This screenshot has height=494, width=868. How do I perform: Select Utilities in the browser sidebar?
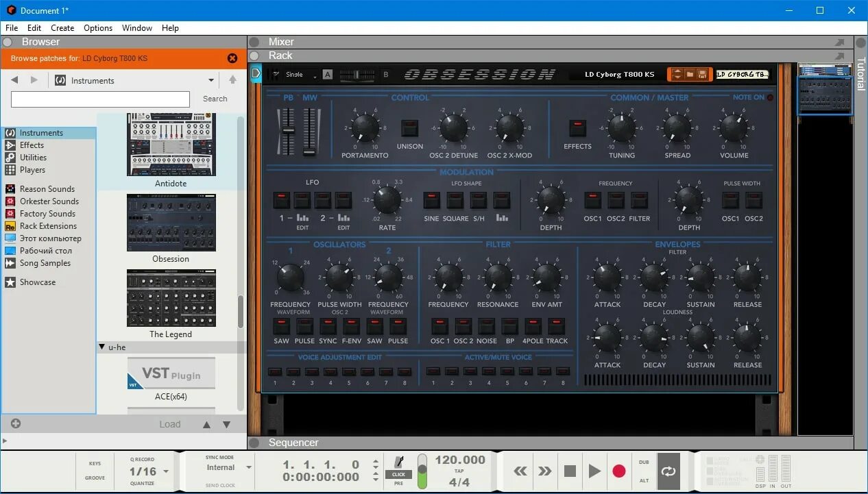point(33,158)
